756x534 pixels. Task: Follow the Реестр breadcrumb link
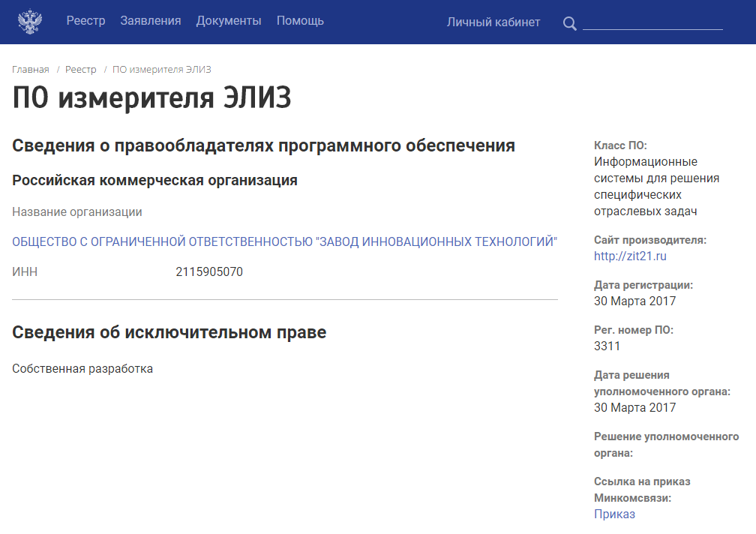80,70
